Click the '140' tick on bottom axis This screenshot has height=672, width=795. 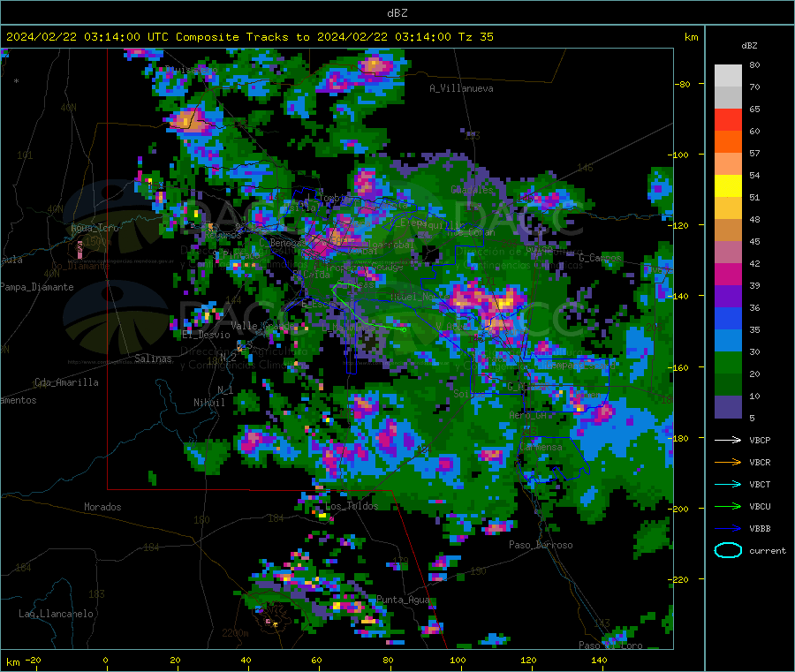pos(599,660)
